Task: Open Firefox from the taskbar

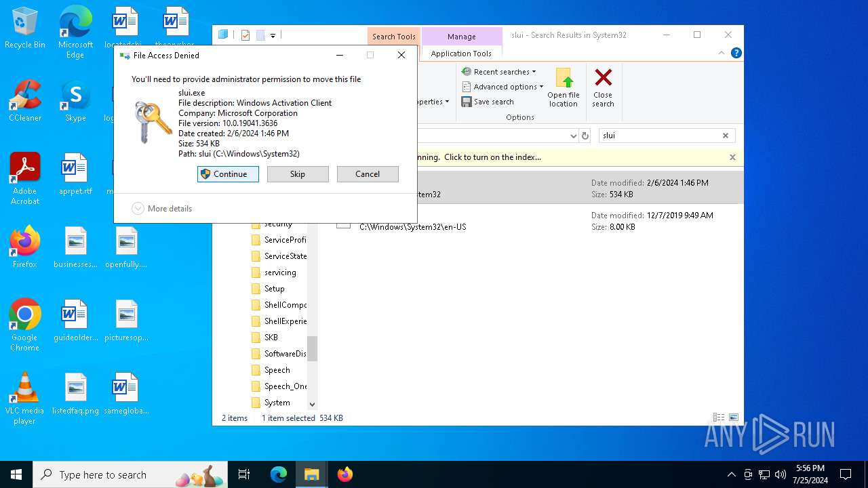Action: 344,474
